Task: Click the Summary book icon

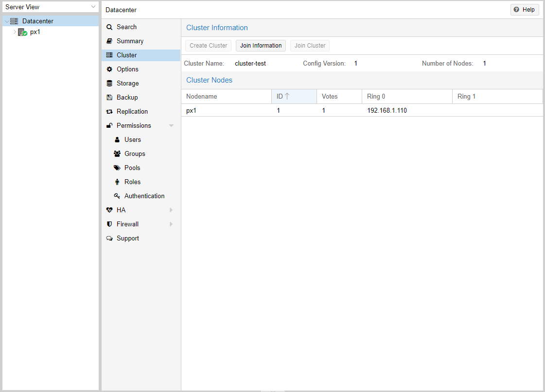Action: (x=109, y=41)
